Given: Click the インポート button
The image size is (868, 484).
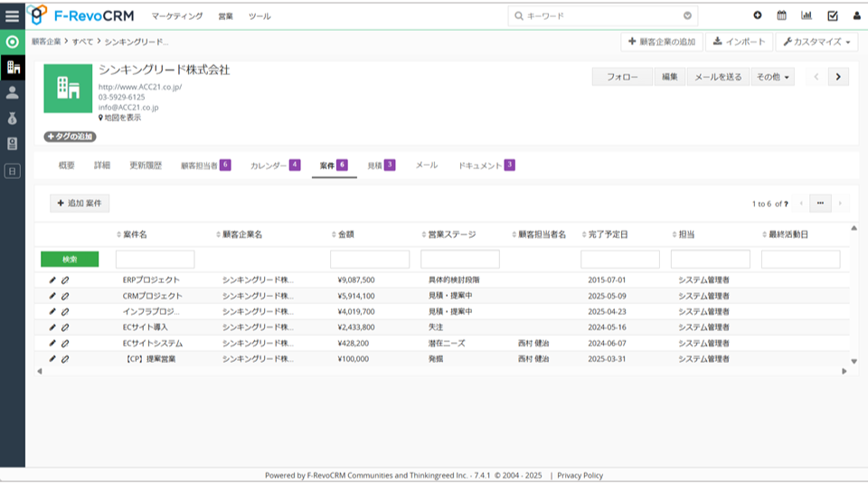Looking at the screenshot, I should (x=739, y=42).
